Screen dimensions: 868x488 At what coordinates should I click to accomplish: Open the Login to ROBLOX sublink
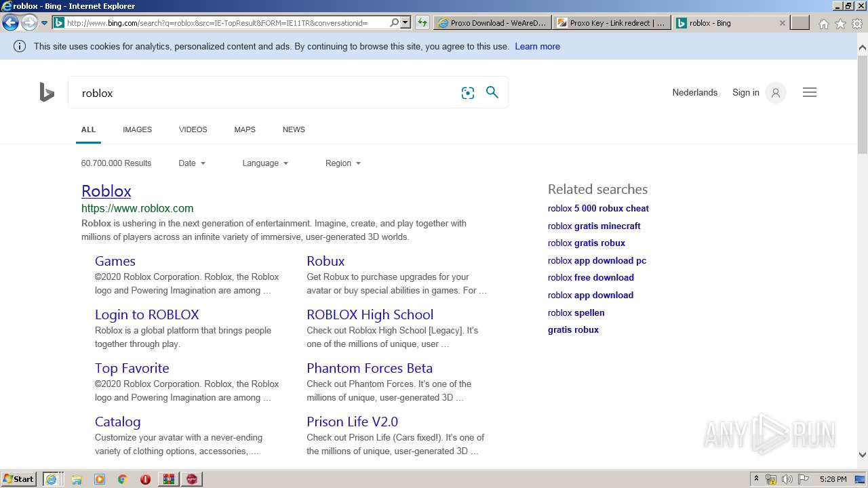coord(146,314)
